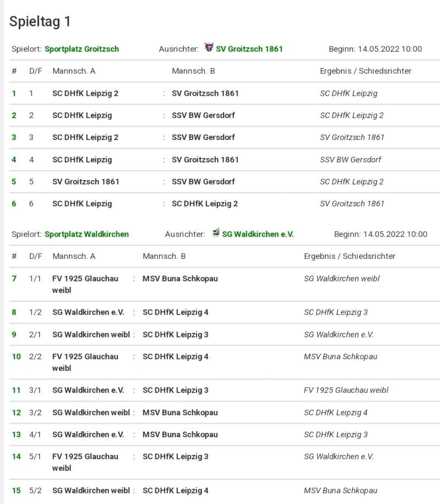Click referee SSV BW Gersdorf in match 4
The width and height of the screenshot is (440, 504).
point(350,160)
